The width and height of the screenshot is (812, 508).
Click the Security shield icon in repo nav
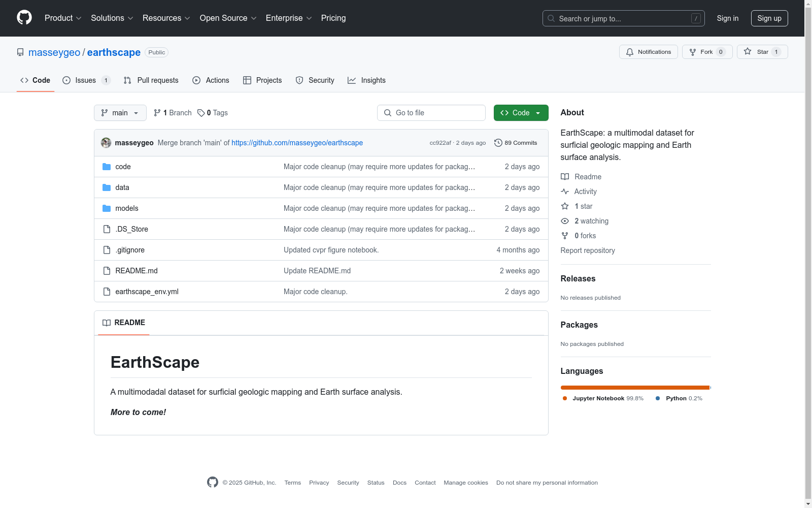pyautogui.click(x=299, y=80)
